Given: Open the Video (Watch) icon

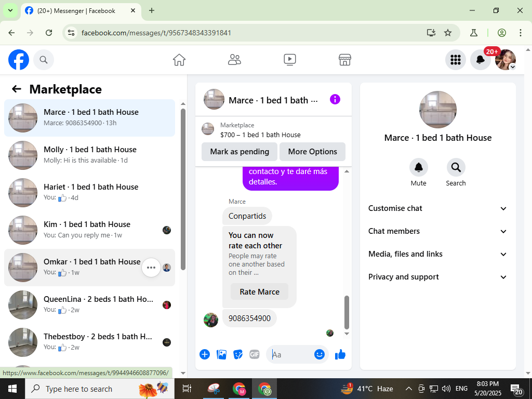Looking at the screenshot, I should point(290,60).
